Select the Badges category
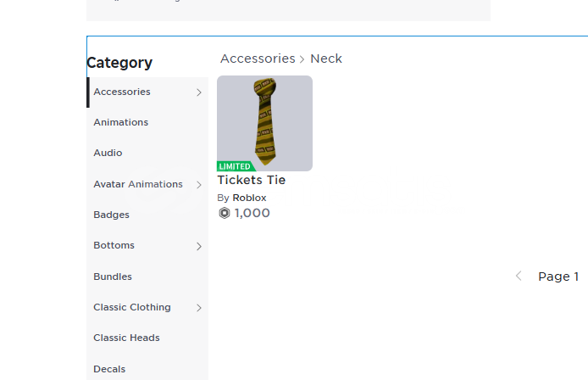Image resolution: width=588 pixels, height=380 pixels. [x=111, y=215]
